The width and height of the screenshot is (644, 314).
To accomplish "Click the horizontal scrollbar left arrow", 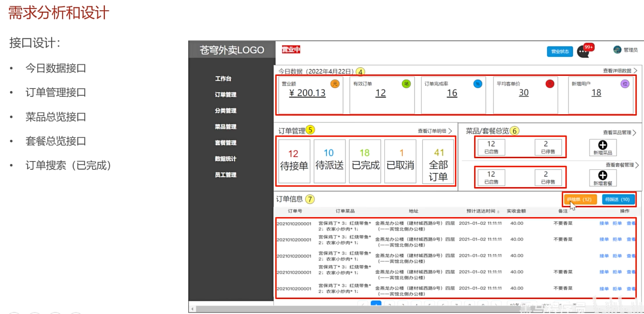I will (x=193, y=309).
